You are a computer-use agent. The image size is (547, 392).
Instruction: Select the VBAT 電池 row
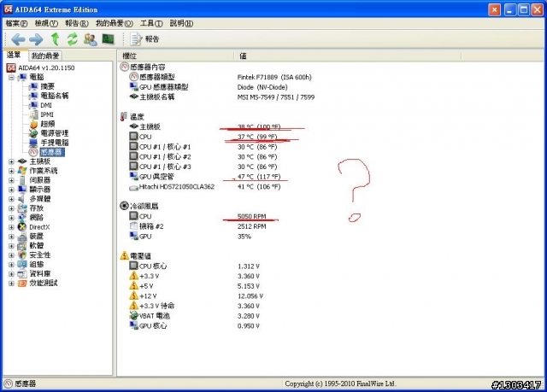coord(195,316)
